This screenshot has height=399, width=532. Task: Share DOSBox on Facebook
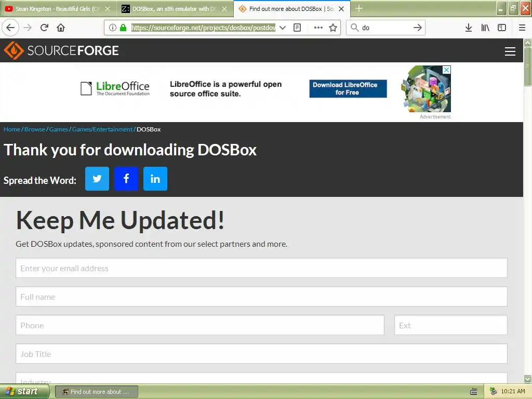point(126,179)
